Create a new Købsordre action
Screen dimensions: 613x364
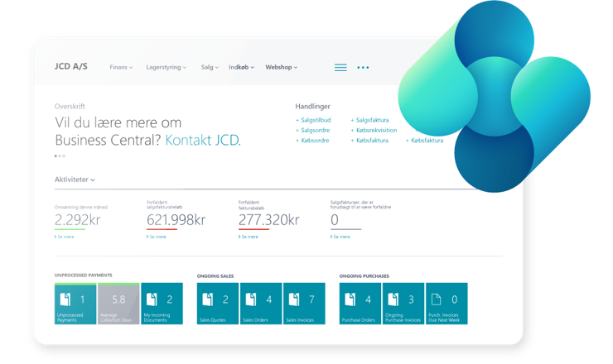click(312, 140)
